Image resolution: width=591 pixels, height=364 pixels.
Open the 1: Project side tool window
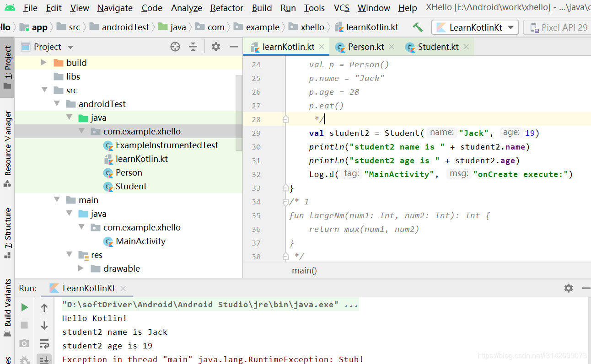tap(7, 68)
